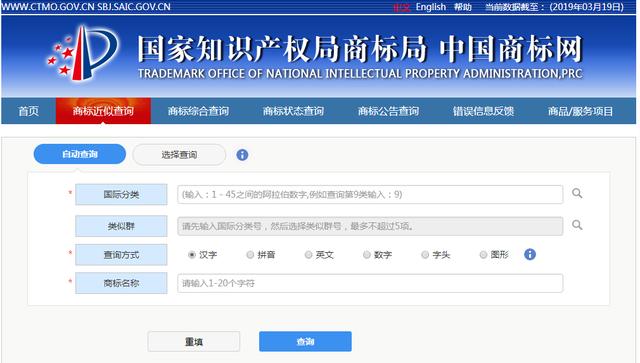Select the 字头 radio button
The width and height of the screenshot is (640, 363).
425,255
